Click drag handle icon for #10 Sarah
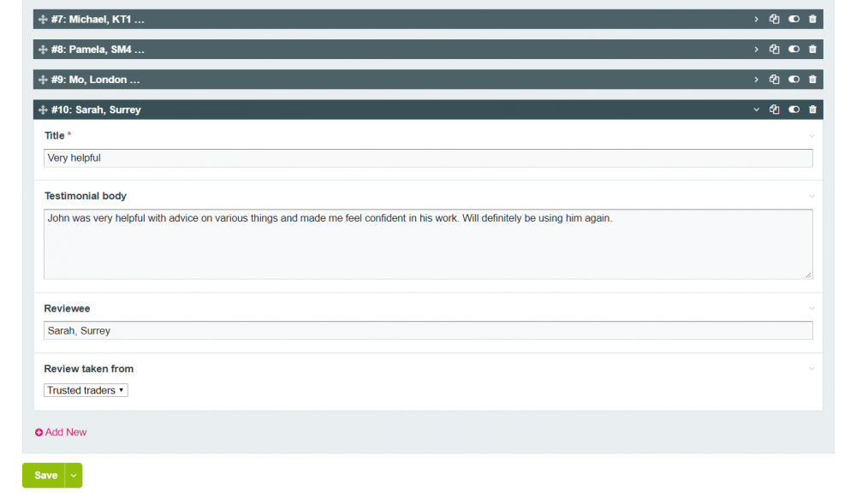The height and width of the screenshot is (504, 856). coord(43,110)
